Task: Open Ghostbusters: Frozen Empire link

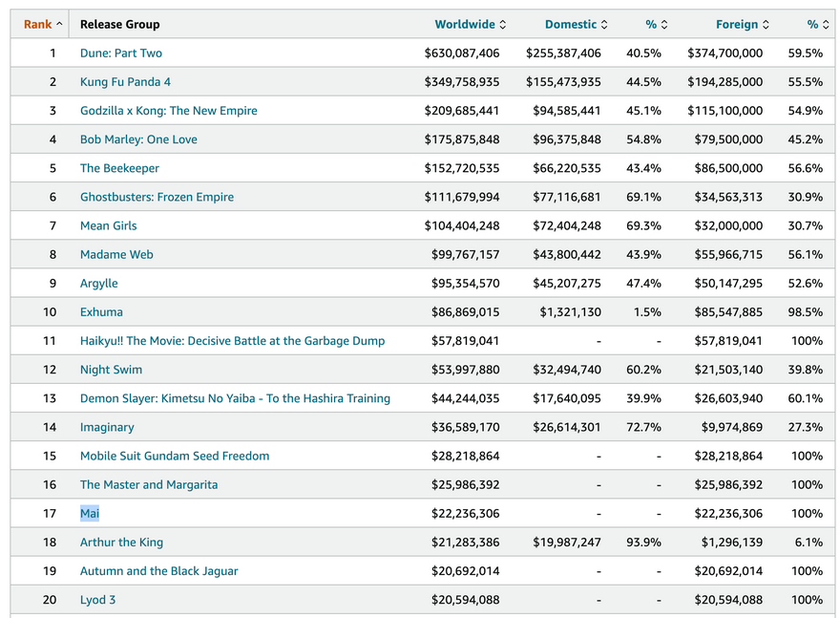Action: point(157,197)
